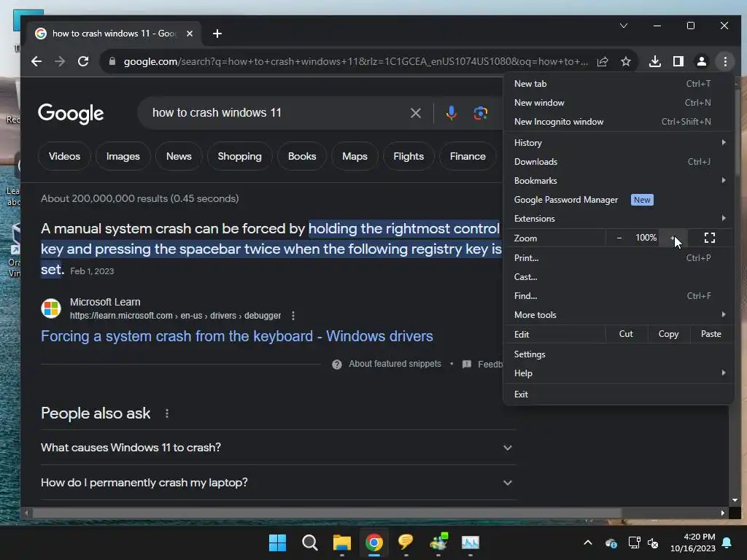Click the notification bell in taskbar
The image size is (747, 560).
coord(727,542)
